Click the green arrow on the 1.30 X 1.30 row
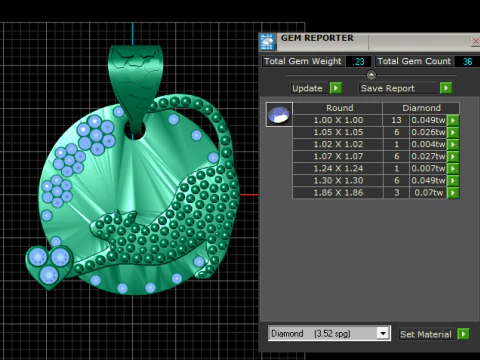This screenshot has width=480, height=360. tap(453, 180)
